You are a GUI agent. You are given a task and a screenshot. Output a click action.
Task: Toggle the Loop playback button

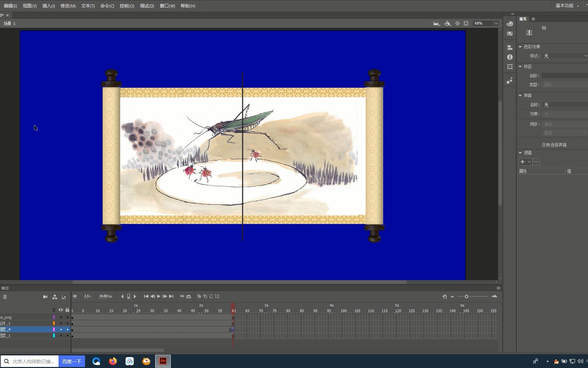point(189,296)
